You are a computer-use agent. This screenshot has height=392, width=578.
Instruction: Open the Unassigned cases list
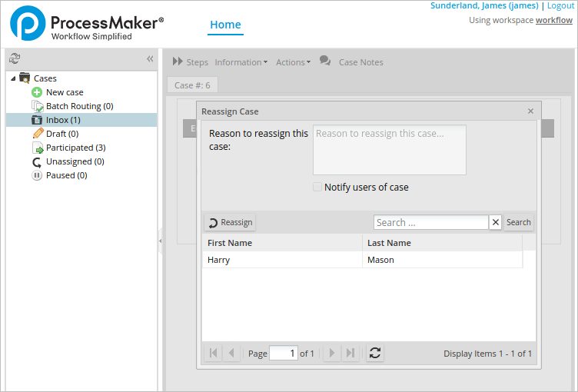75,161
